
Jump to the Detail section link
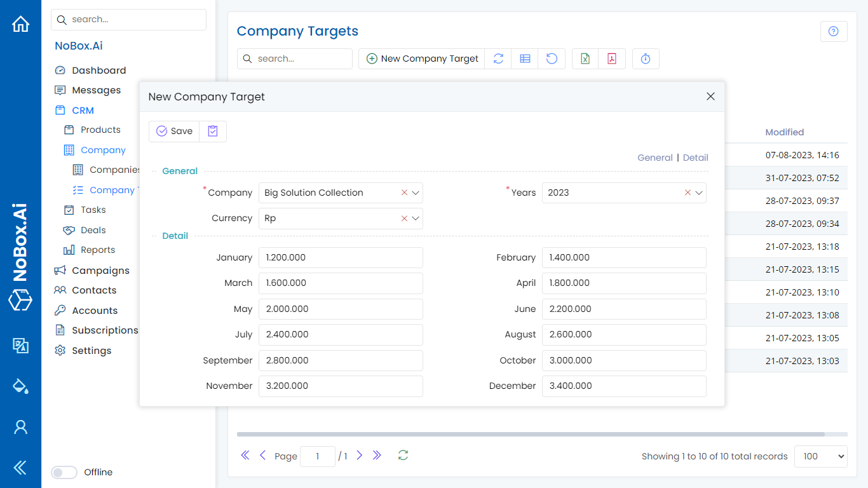[695, 158]
